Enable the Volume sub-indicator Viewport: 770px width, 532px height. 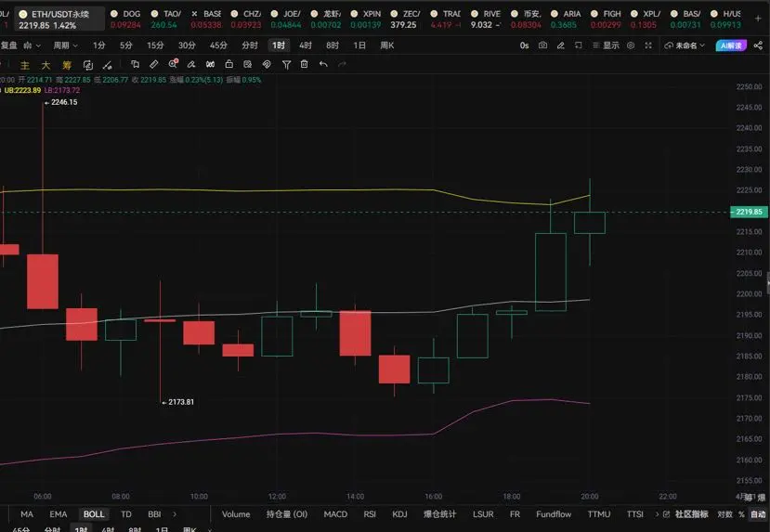[x=236, y=513]
